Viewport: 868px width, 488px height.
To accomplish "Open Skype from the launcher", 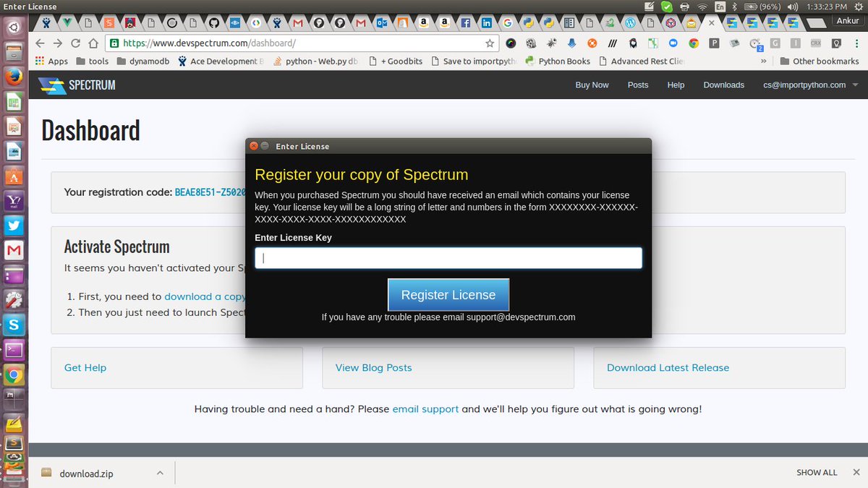I will point(14,325).
